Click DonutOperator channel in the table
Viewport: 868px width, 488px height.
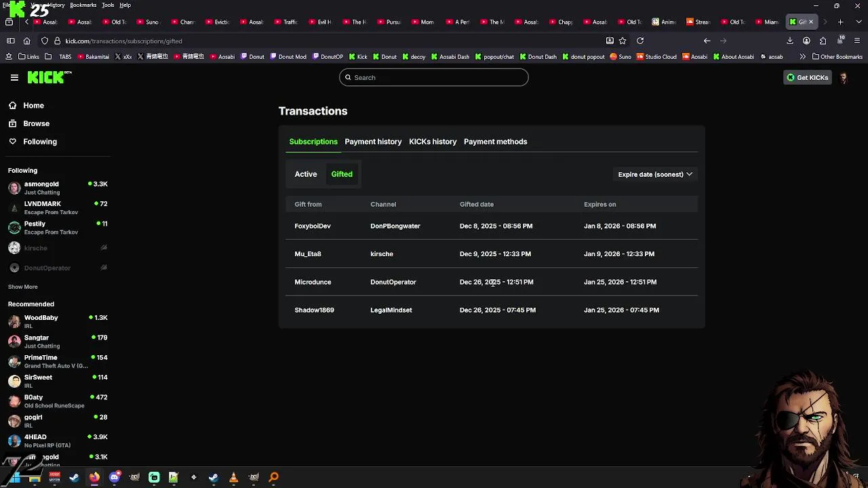pyautogui.click(x=393, y=282)
